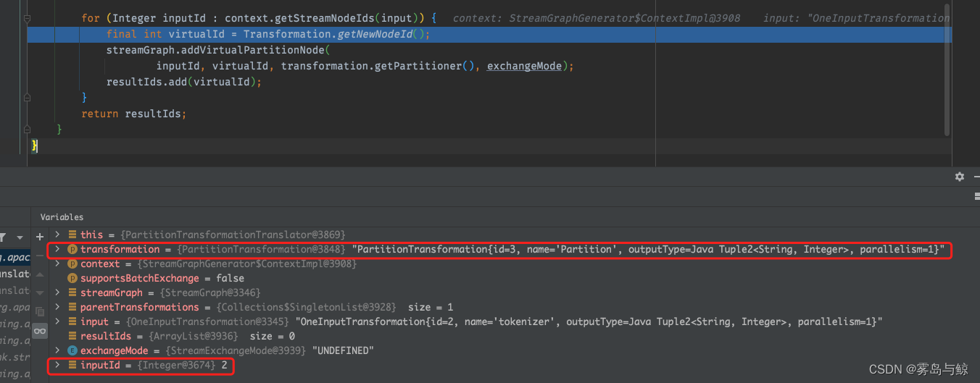Viewport: 980px width, 383px height.
Task: Move watch down with arrow icon
Action: pyautogui.click(x=40, y=293)
